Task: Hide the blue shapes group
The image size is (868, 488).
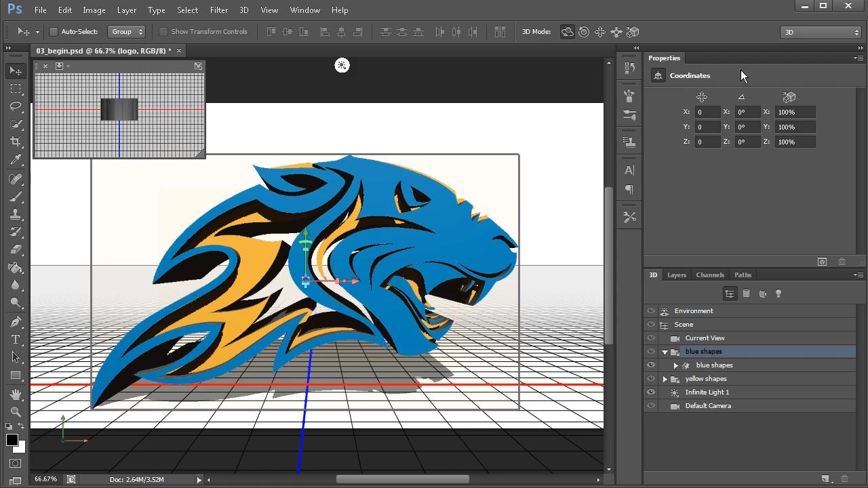Action: click(x=651, y=352)
